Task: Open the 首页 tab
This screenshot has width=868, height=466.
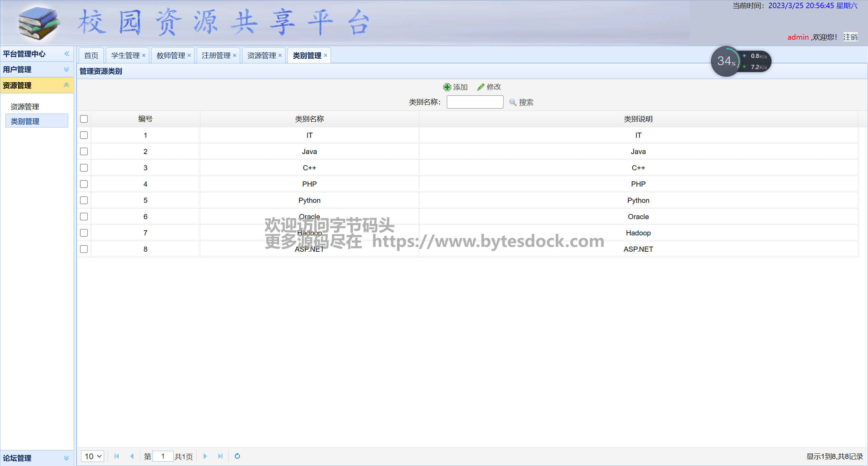Action: tap(91, 55)
